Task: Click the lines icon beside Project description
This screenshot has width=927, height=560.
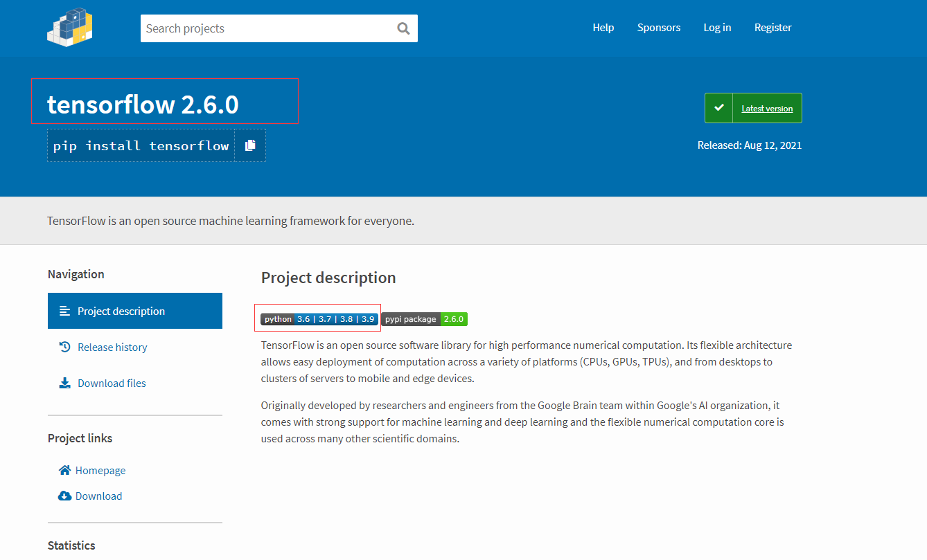Action: tap(65, 311)
